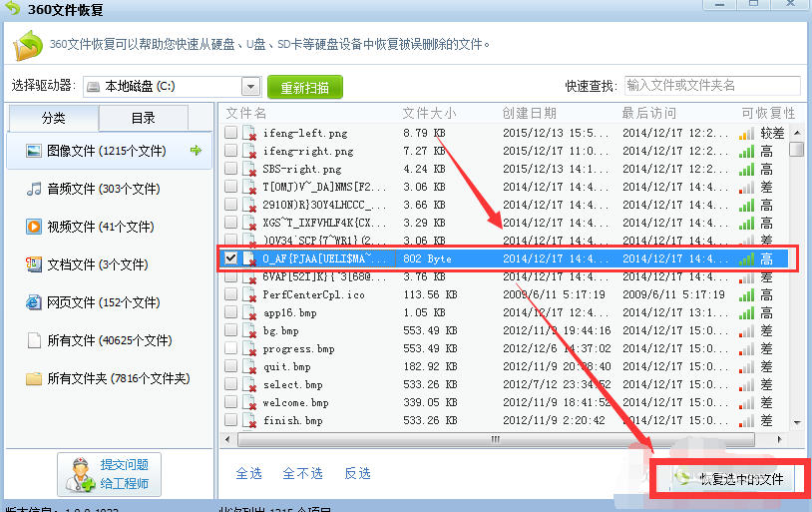Check the box for PerfCenterCpl.ico
812x512 pixels.
click(231, 293)
